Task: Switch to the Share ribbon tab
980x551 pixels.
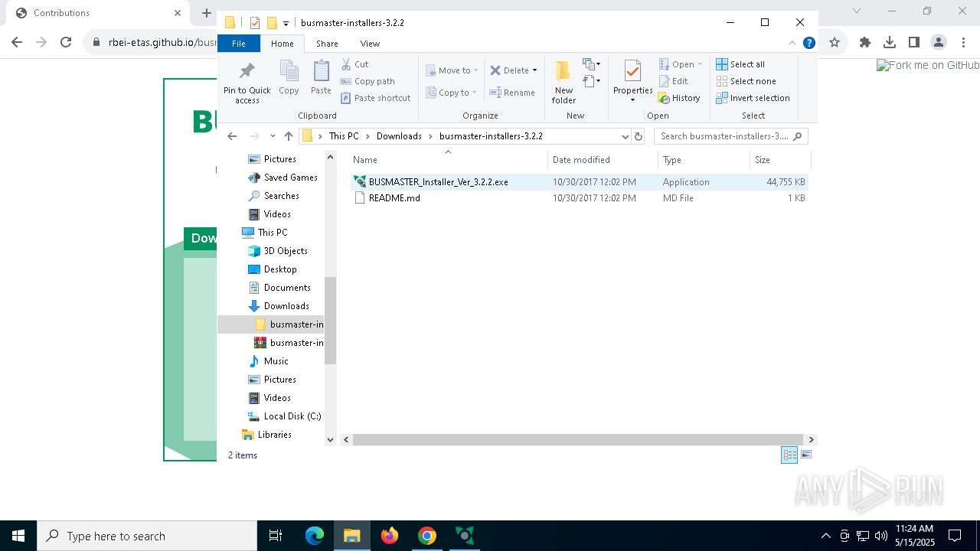Action: pos(327,44)
